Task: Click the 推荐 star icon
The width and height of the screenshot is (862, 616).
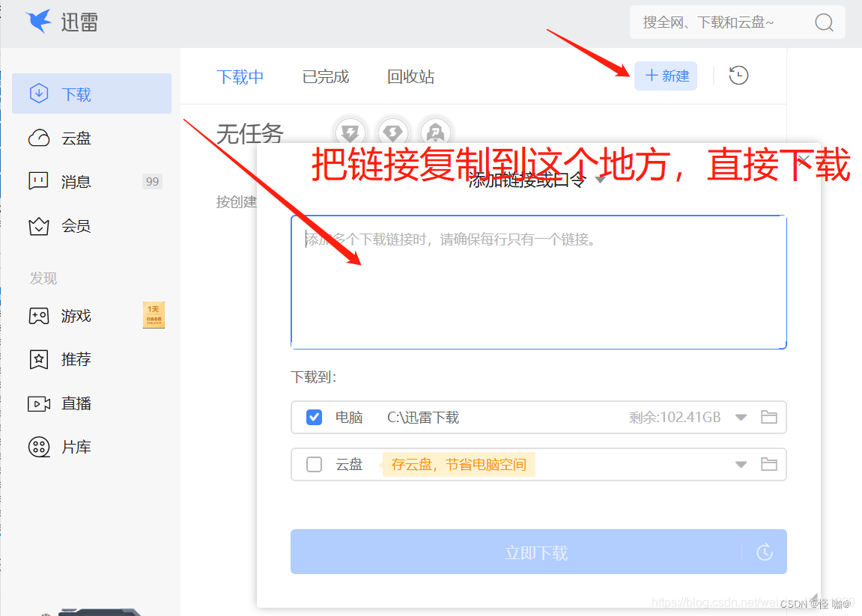Action: 38,359
